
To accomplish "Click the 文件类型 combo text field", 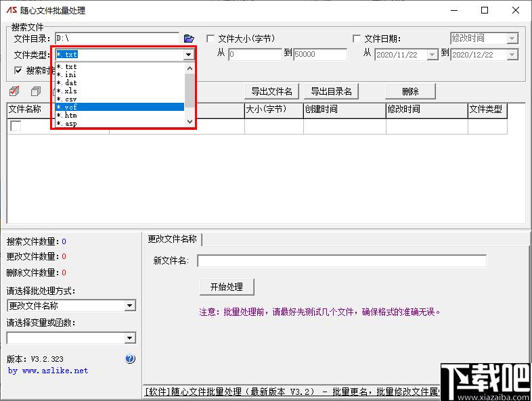I will [119, 55].
